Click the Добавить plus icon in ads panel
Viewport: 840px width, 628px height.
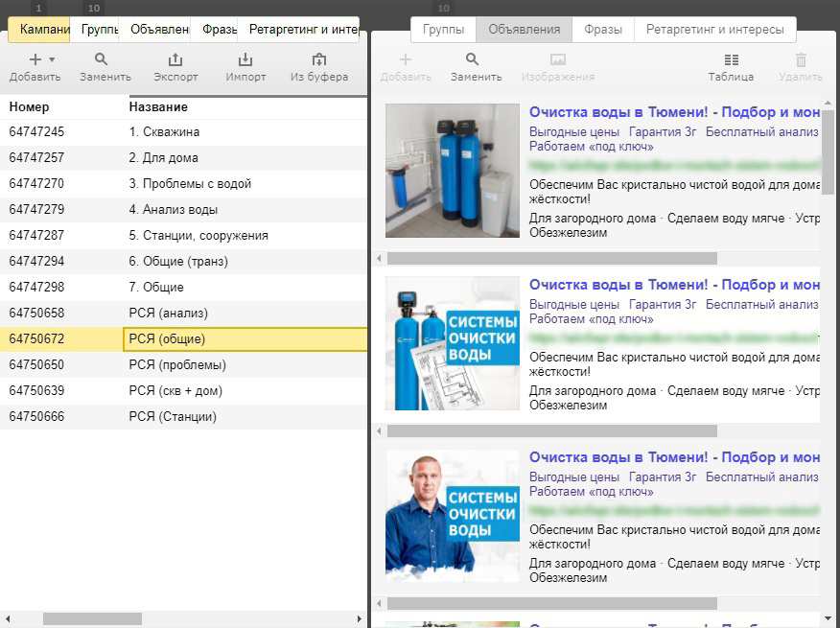coord(406,59)
